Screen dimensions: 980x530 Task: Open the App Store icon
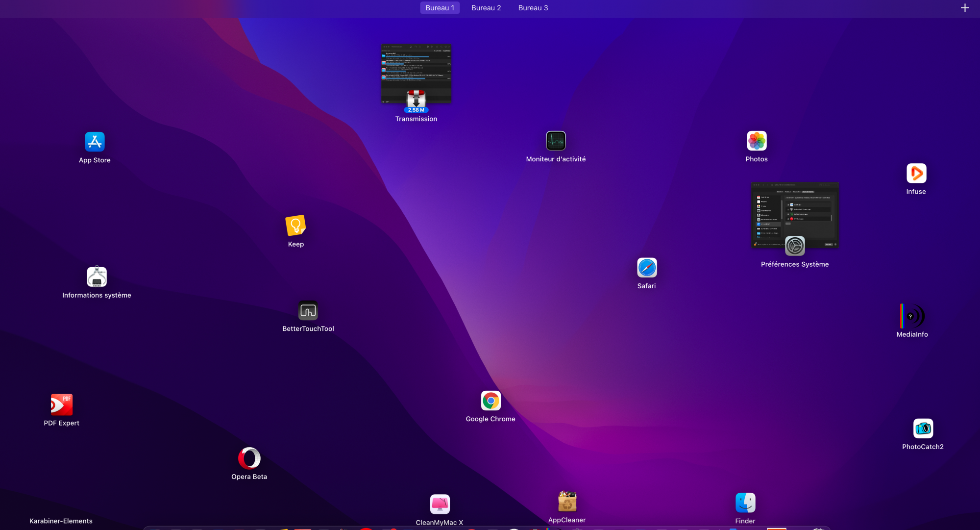(95, 142)
